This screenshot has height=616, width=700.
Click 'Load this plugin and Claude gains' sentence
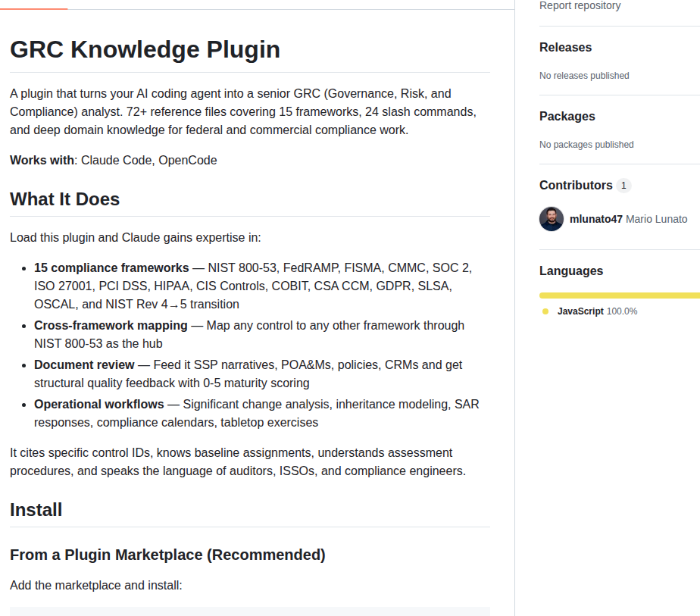click(136, 237)
